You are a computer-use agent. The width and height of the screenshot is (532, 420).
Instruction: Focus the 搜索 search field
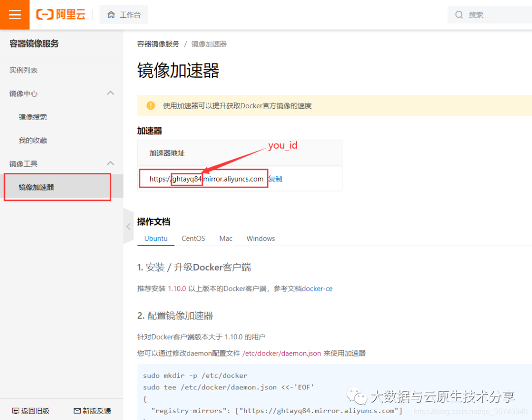tap(490, 15)
